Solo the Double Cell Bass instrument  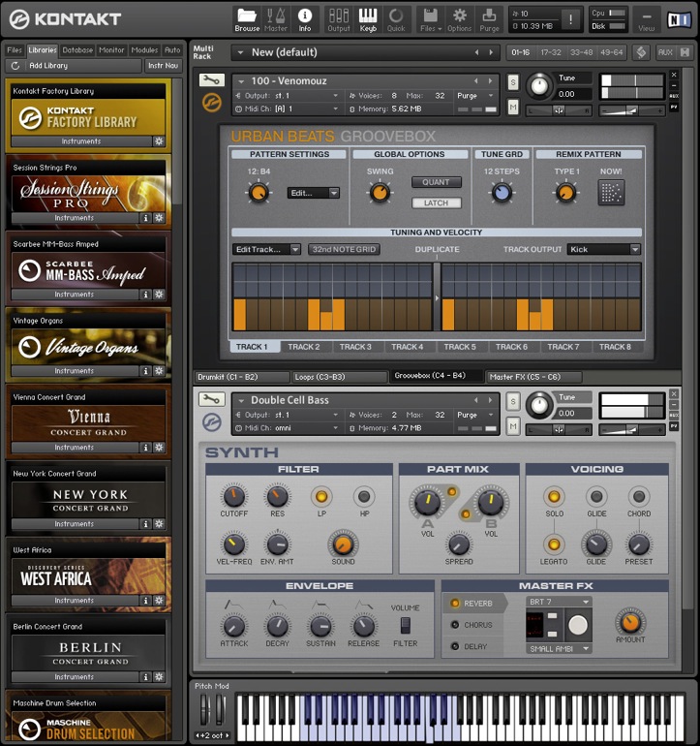click(512, 401)
